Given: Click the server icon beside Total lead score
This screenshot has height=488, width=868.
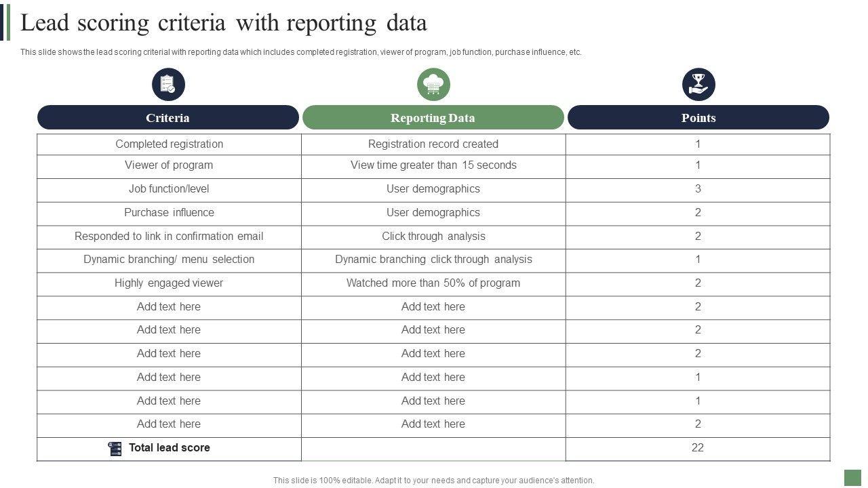Looking at the screenshot, I should point(115,449).
